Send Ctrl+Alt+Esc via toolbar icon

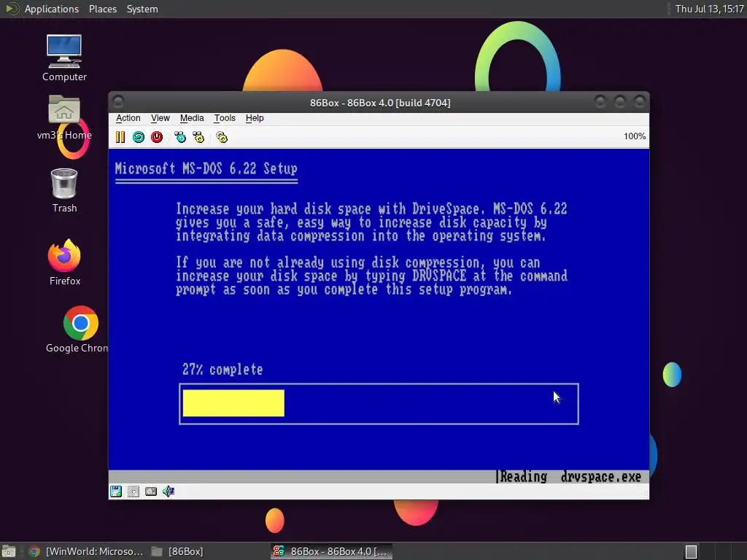click(x=198, y=137)
